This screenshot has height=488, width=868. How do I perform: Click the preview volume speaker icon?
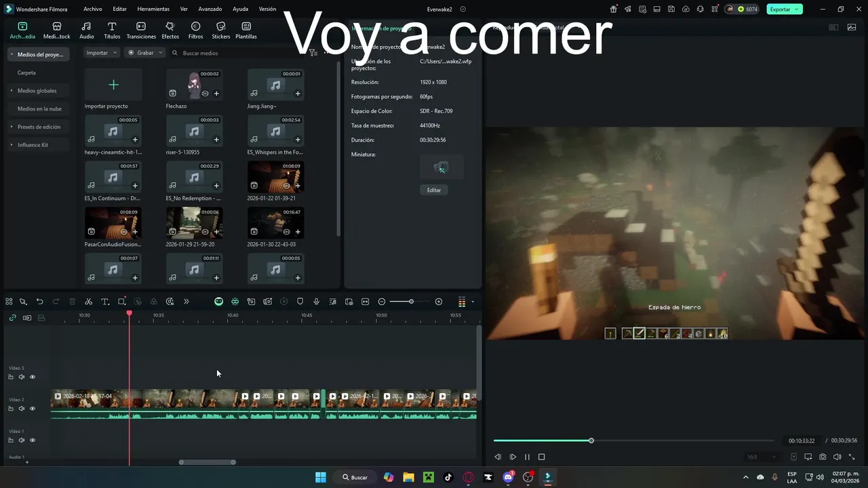(x=837, y=457)
